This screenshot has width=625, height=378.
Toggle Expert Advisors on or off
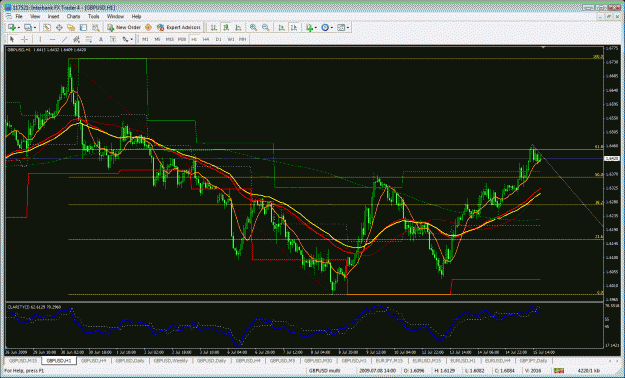(179, 28)
